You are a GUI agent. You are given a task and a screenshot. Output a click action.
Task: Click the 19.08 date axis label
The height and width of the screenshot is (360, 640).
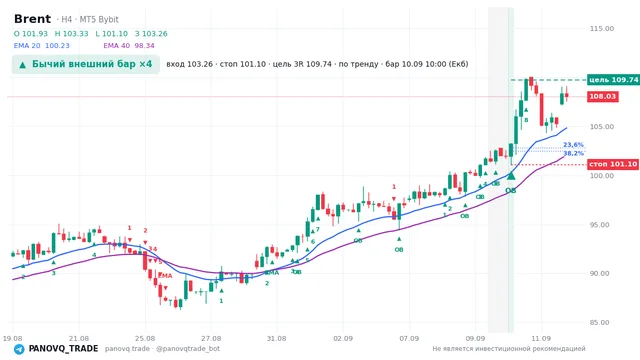click(x=12, y=338)
